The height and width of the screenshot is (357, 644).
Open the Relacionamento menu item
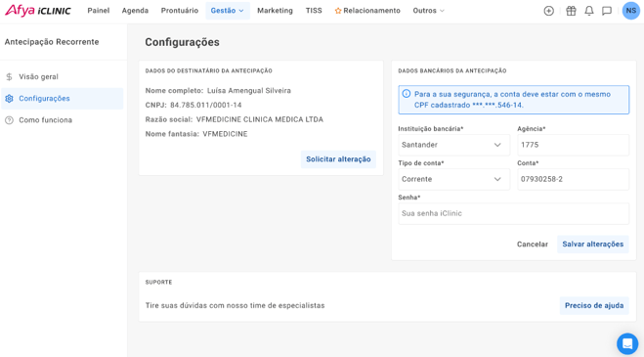coord(367,11)
